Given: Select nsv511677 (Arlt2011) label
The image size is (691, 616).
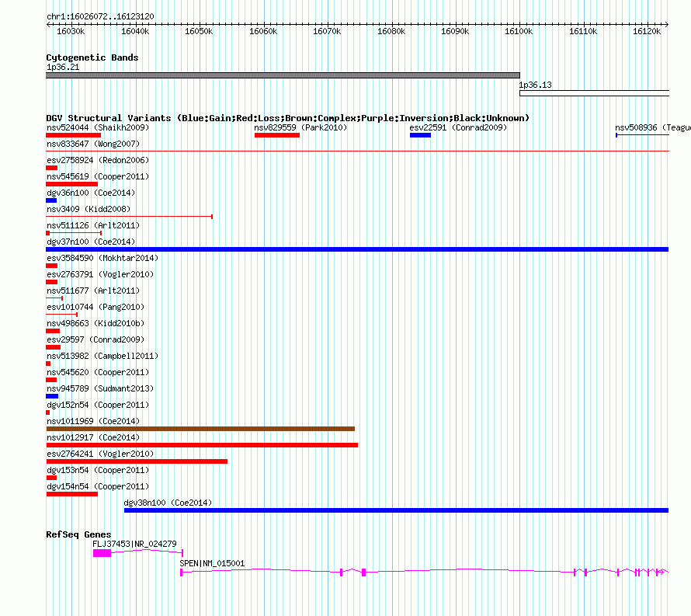Looking at the screenshot, I should (93, 291).
